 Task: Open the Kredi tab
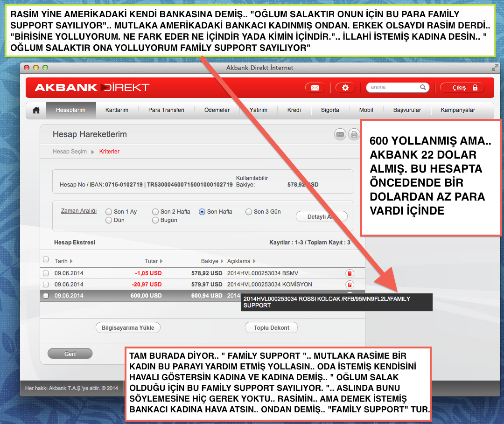pyautogui.click(x=294, y=110)
